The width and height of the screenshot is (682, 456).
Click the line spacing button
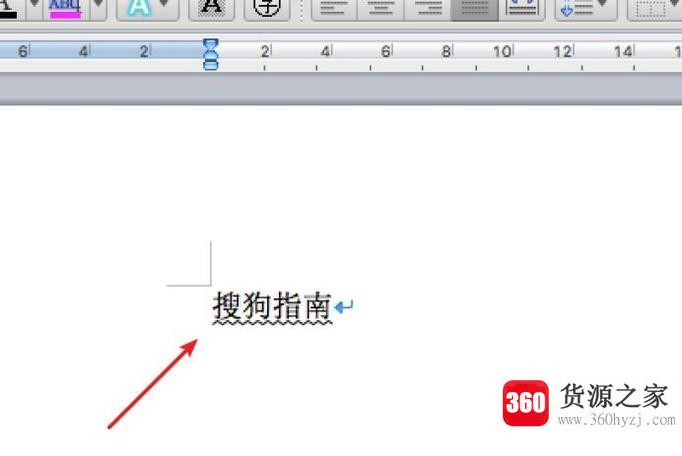(576, 8)
